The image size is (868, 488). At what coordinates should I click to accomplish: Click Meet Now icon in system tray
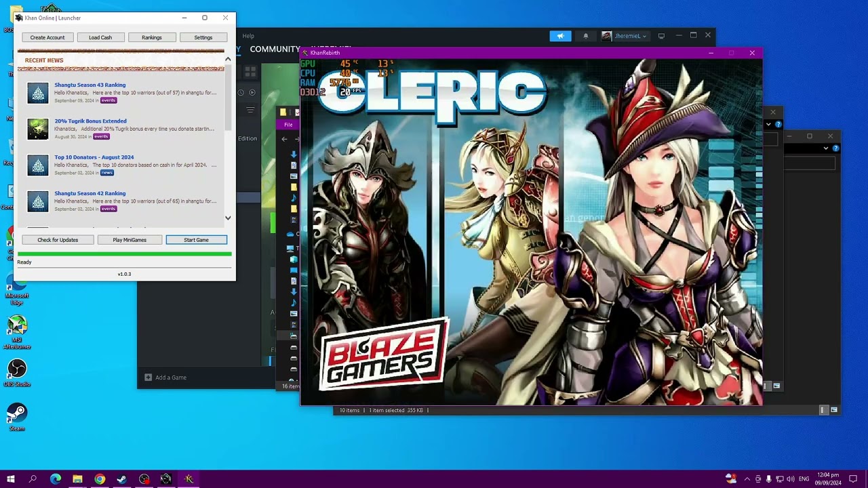pyautogui.click(x=758, y=479)
